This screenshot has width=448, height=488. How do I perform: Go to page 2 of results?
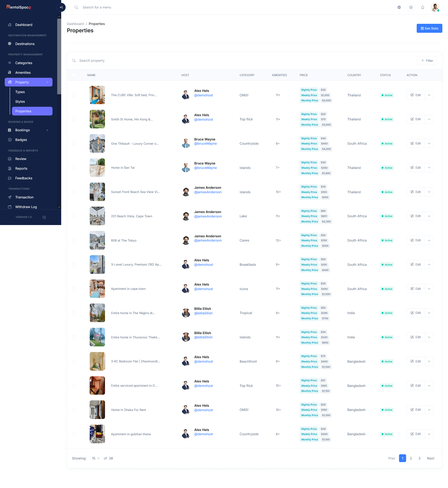click(x=411, y=458)
